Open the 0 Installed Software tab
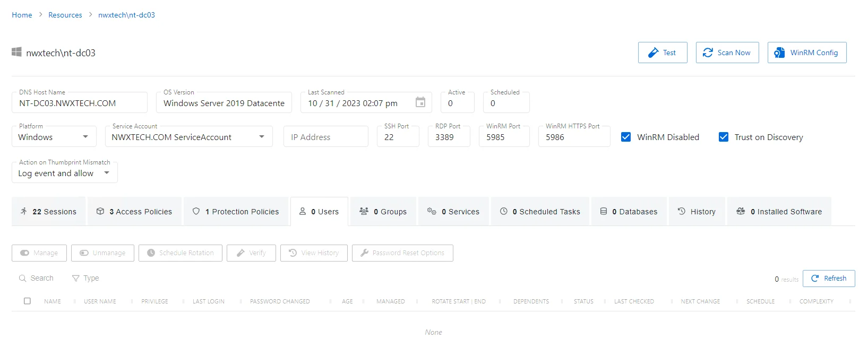 point(779,212)
